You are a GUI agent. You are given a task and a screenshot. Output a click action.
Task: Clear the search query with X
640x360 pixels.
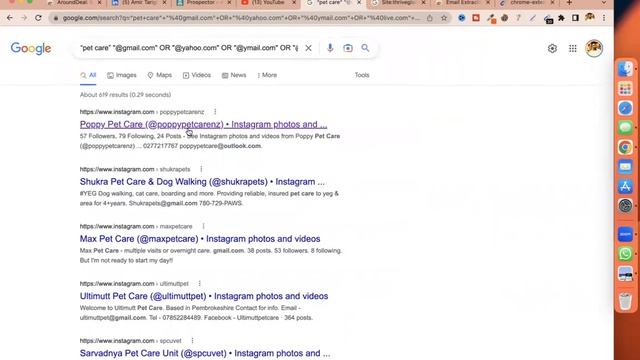pyautogui.click(x=309, y=48)
